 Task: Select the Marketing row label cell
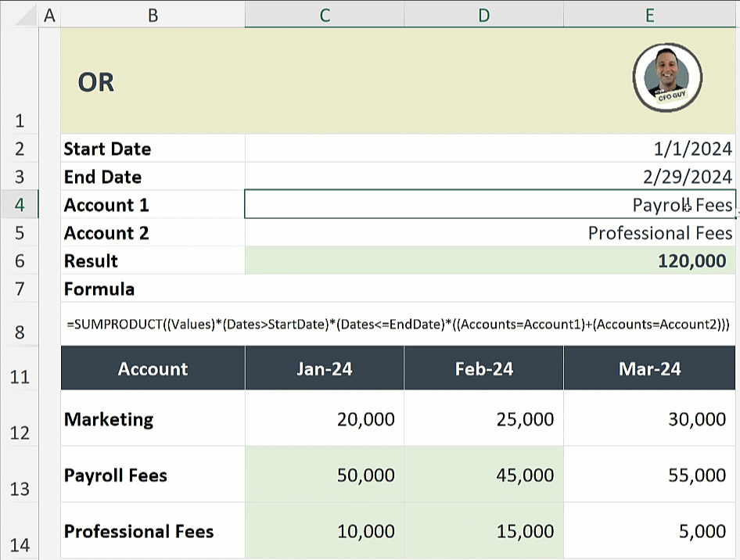click(153, 420)
